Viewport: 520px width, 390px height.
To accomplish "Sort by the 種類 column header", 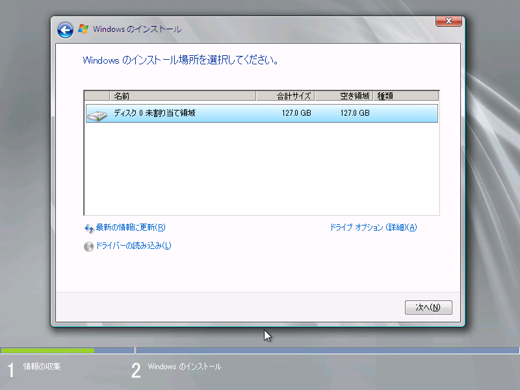I will (x=406, y=96).
